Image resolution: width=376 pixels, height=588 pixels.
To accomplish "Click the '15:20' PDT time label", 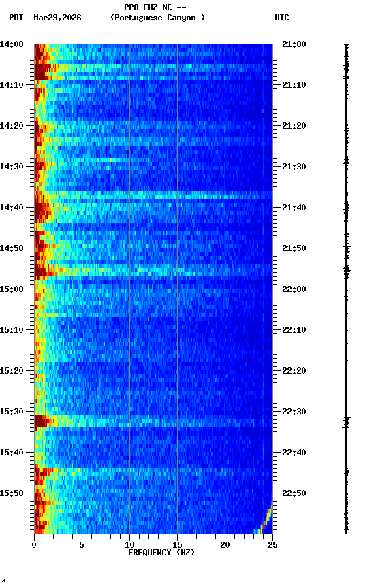I will [12, 371].
